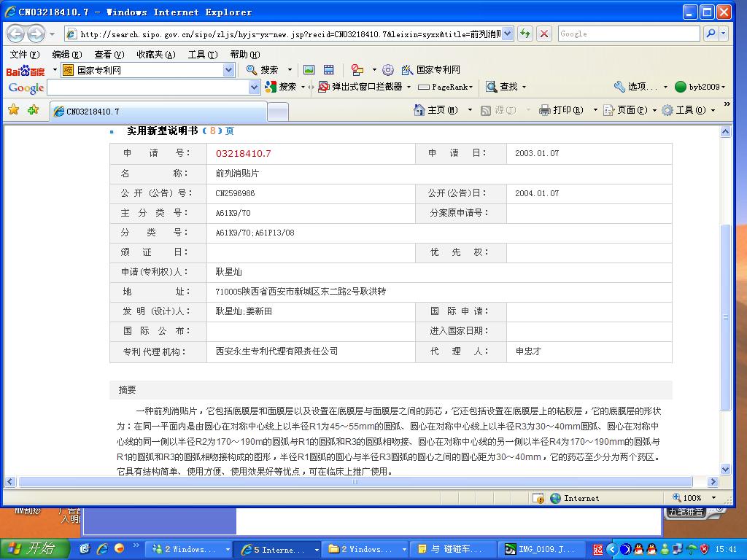Viewport: 747px width, 560px height.
Task: Expand the address bar URL dropdown
Action: [x=508, y=34]
